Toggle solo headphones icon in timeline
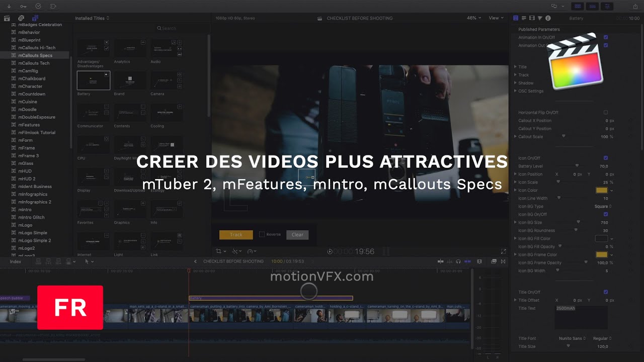Image resolution: width=644 pixels, height=362 pixels. click(458, 261)
